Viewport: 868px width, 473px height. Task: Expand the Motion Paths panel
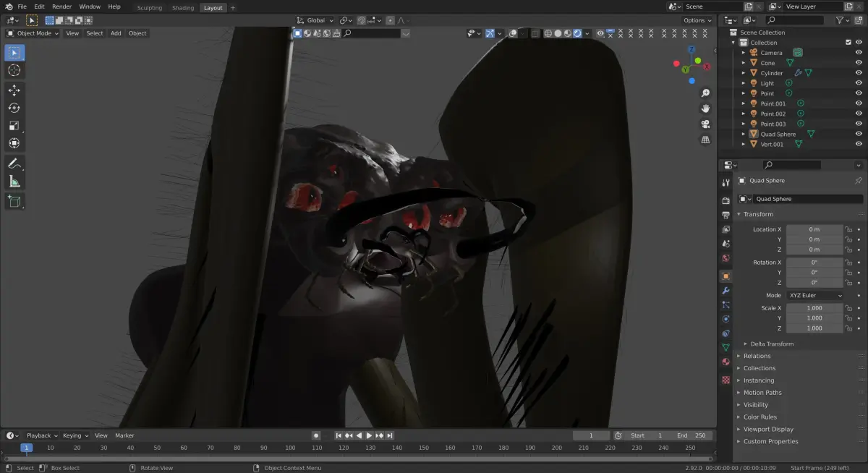[762, 393]
